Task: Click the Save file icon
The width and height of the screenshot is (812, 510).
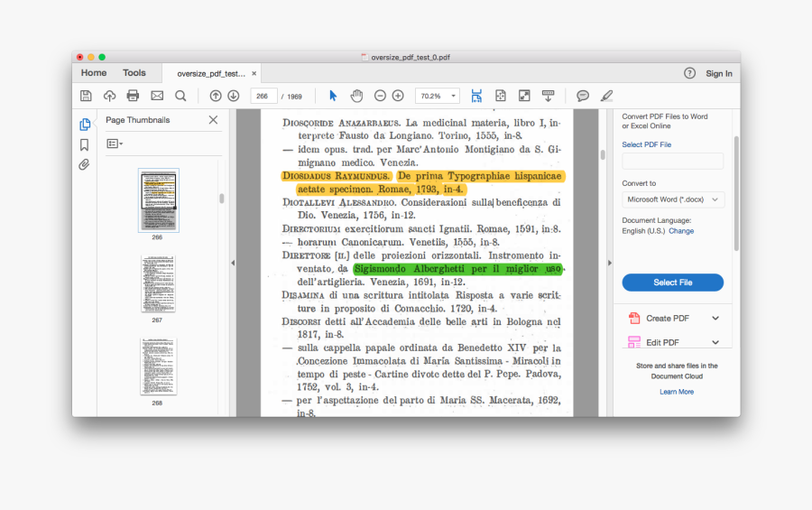Action: (x=86, y=96)
